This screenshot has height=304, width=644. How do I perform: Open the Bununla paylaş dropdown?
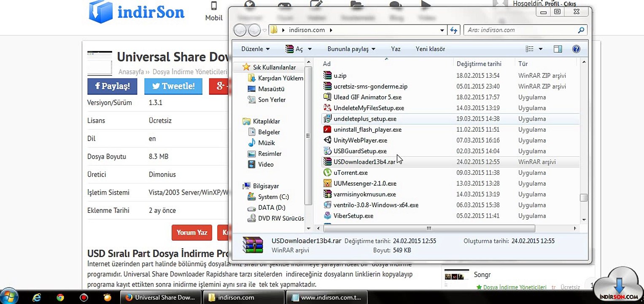click(351, 49)
